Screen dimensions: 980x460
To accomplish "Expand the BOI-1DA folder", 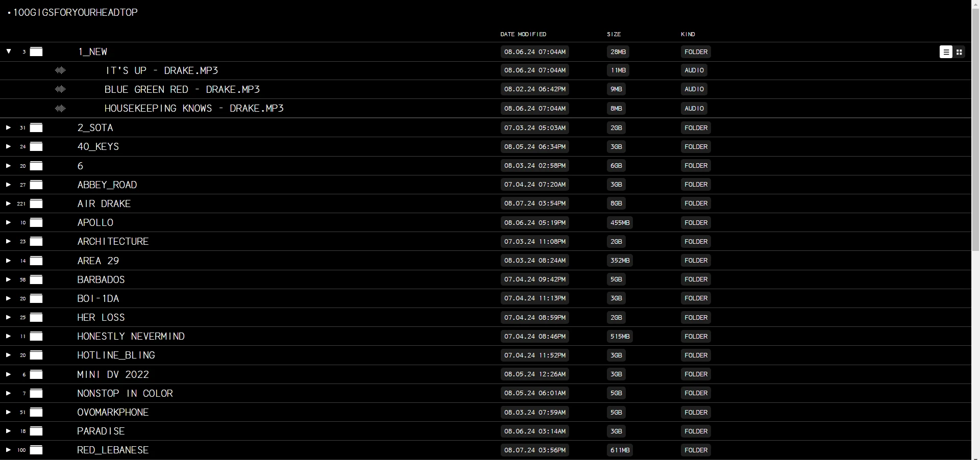I will (x=8, y=298).
